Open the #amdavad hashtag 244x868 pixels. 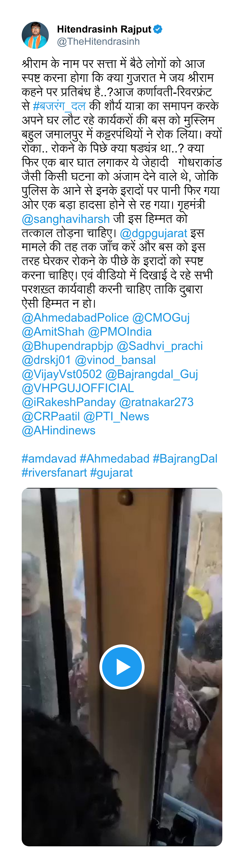point(49,459)
